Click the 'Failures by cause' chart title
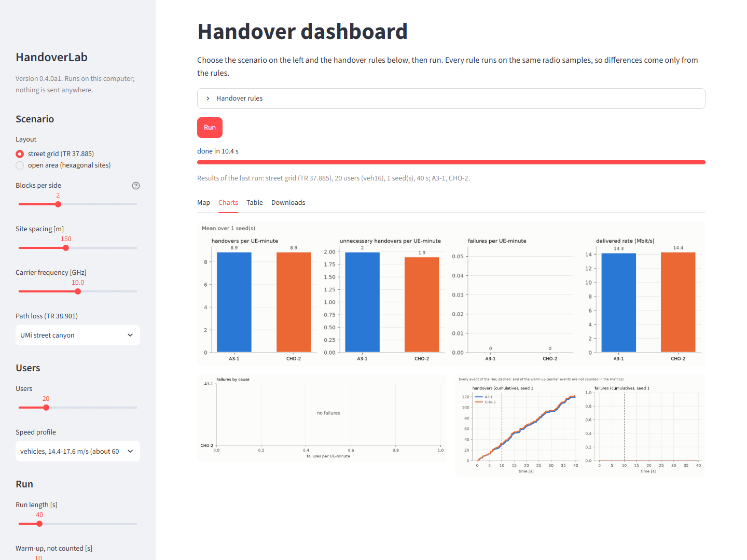This screenshot has height=560, width=747. 233,380
